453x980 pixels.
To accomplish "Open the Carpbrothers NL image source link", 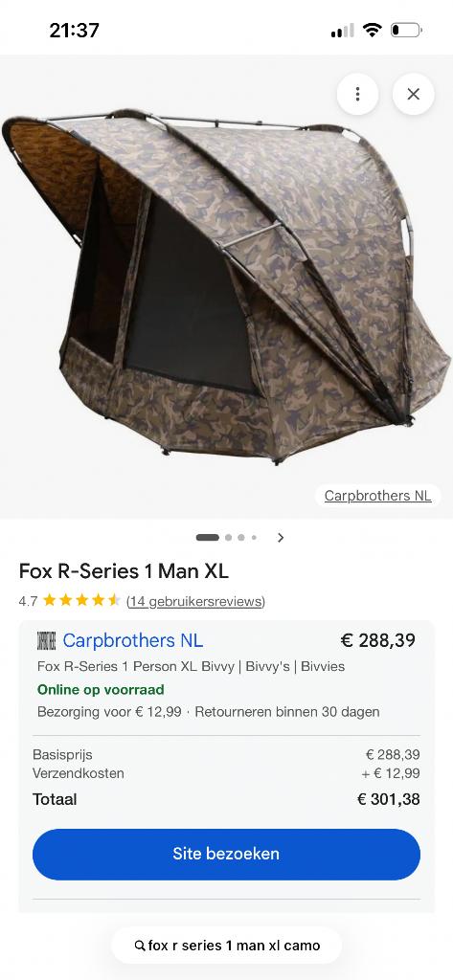I will (x=377, y=496).
